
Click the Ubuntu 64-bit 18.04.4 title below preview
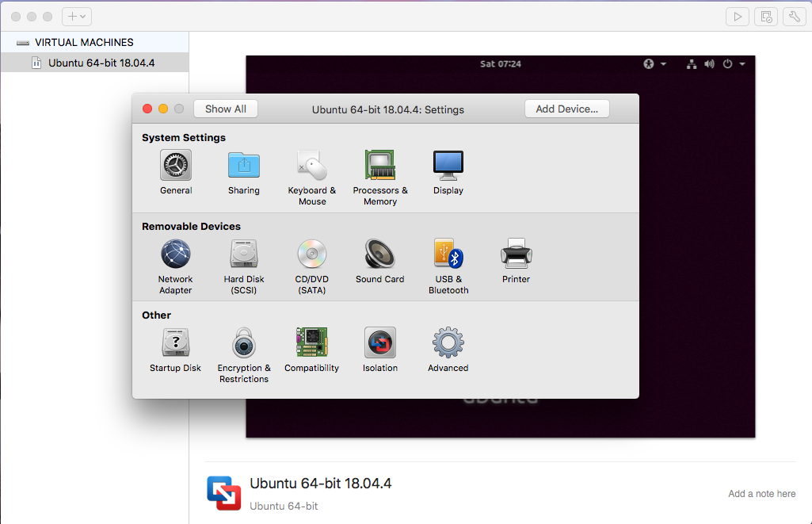click(x=321, y=484)
